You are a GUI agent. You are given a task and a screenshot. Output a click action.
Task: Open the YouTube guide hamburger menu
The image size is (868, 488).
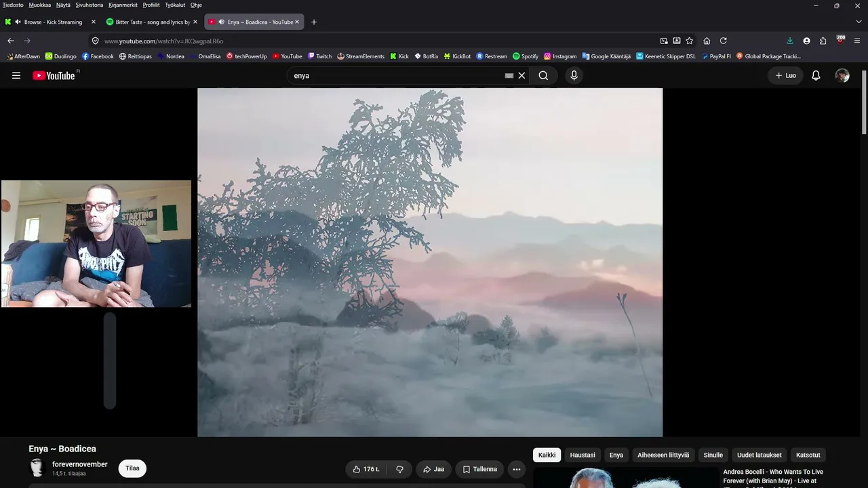16,75
